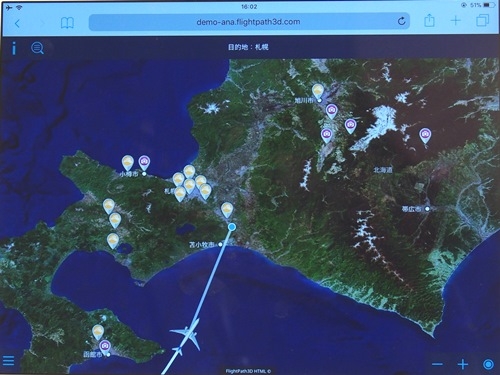Toggle the recenter target button
The height and width of the screenshot is (375, 500).
(488, 364)
